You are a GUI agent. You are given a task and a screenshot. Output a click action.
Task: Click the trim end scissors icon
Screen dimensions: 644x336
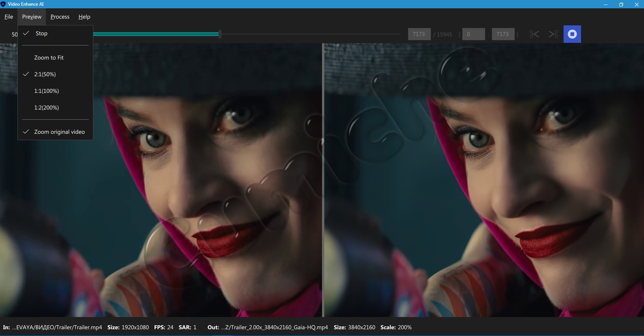tap(553, 34)
